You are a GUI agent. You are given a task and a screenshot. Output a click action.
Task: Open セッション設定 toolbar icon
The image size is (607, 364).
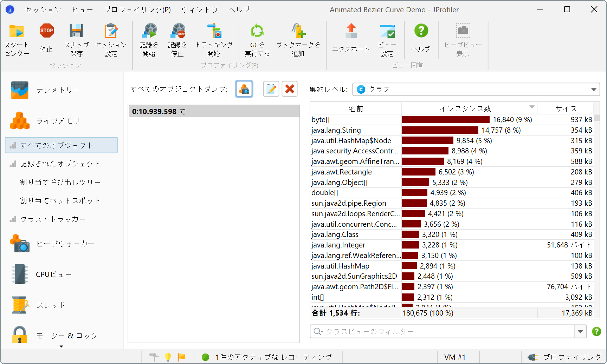tap(111, 40)
